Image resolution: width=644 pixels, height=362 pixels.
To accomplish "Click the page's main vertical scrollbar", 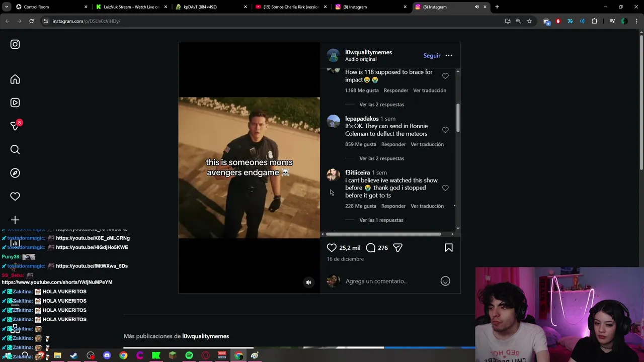I will click(x=641, y=102).
